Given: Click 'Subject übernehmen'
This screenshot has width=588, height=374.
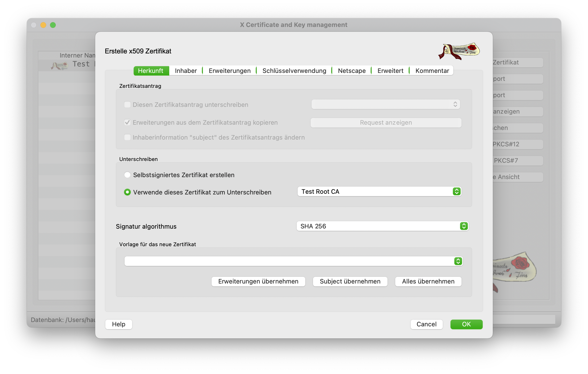Looking at the screenshot, I should [350, 281].
